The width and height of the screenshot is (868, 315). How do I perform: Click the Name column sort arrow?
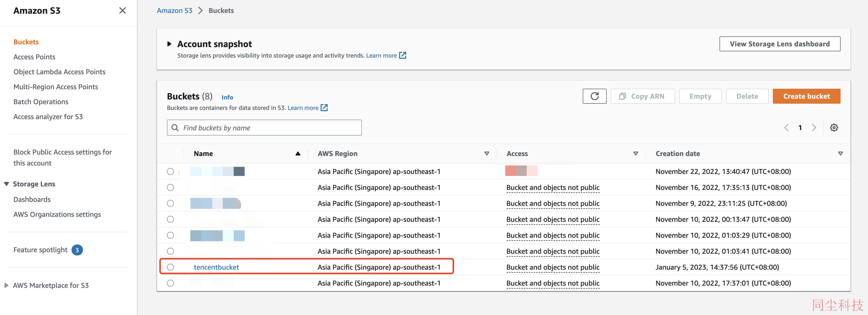pyautogui.click(x=298, y=154)
